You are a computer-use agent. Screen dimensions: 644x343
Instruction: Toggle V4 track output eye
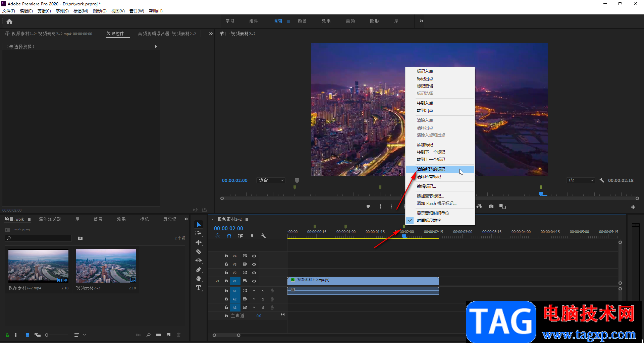tap(254, 256)
